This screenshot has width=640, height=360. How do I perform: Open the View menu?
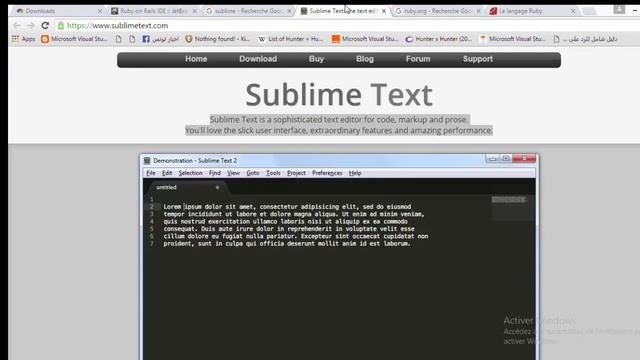tap(233, 173)
